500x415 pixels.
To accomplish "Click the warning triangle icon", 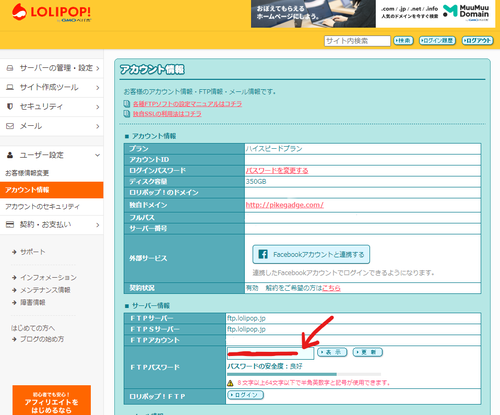I will [x=230, y=383].
